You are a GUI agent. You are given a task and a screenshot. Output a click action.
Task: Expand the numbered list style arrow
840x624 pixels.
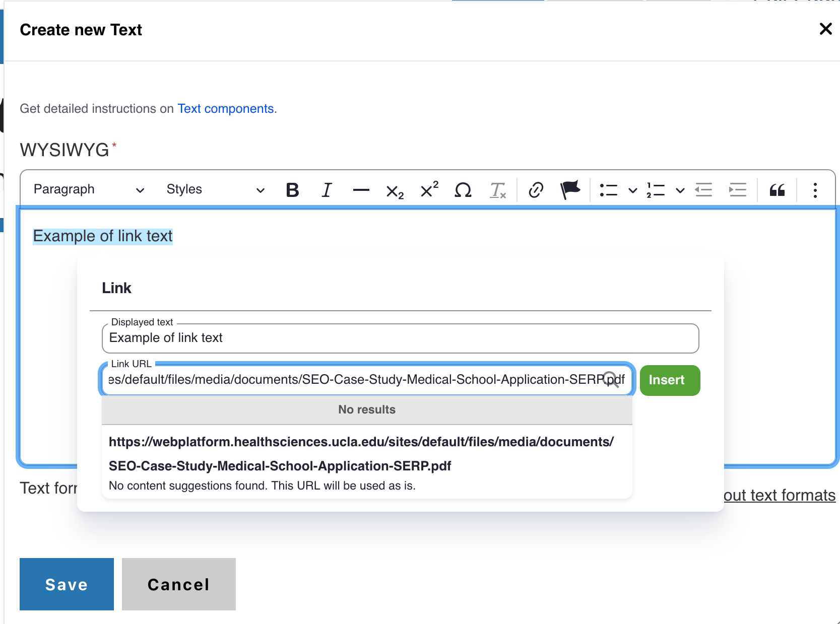tap(680, 190)
